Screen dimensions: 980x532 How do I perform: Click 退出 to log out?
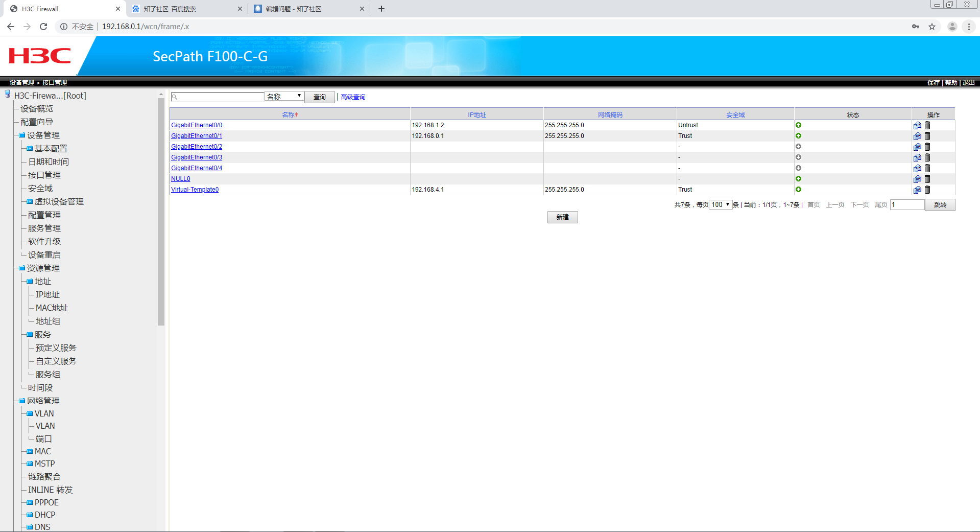pos(969,83)
